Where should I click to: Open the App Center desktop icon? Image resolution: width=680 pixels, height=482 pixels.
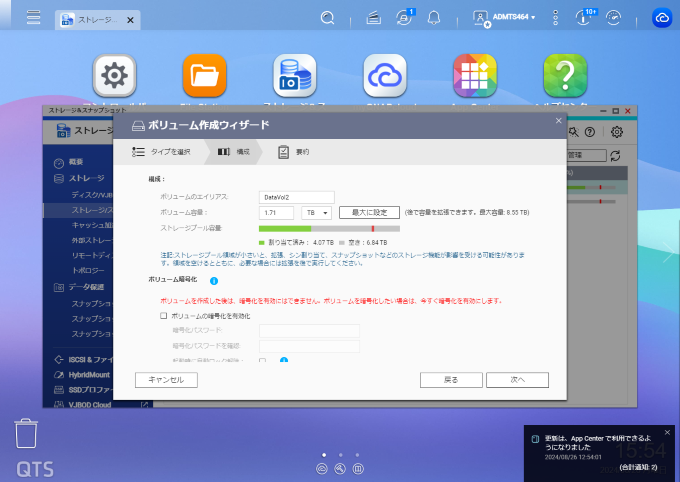coord(475,76)
